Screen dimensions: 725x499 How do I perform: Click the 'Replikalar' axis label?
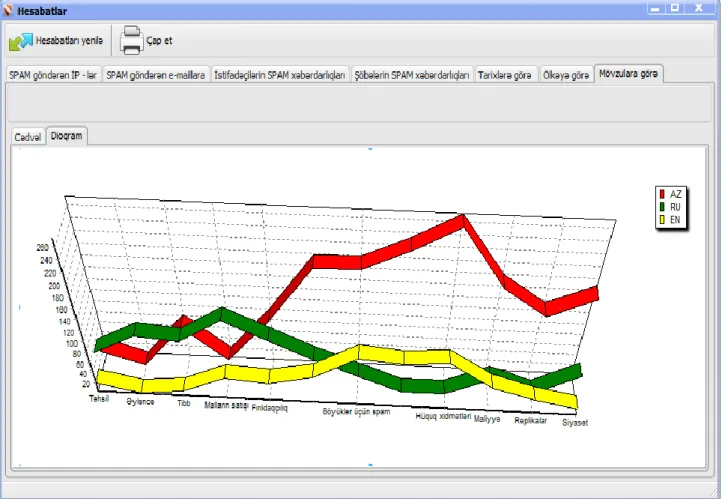530,420
